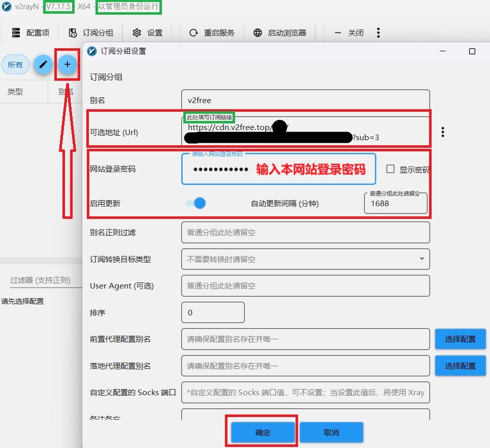Viewport: 490px width, 448px height.
Task: Click the 网站登录密码 password field
Action: (x=278, y=169)
